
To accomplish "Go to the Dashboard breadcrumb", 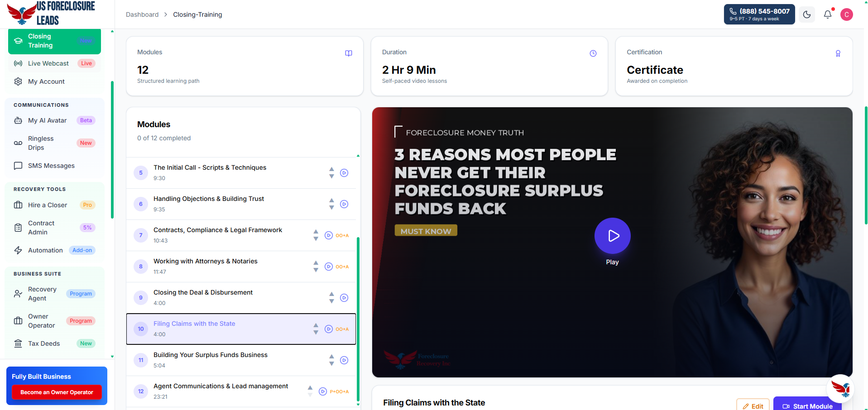I will 142,14.
